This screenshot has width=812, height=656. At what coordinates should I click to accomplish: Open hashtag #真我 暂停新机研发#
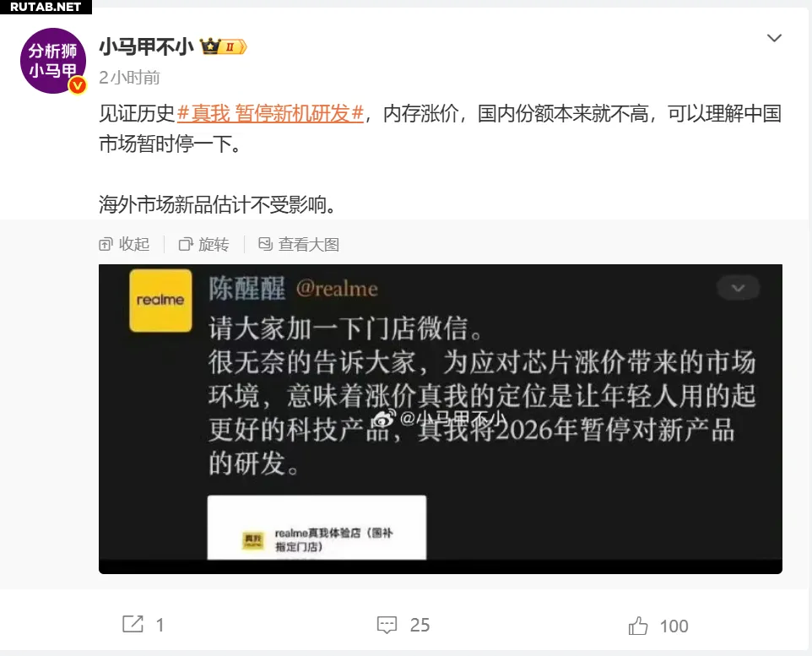click(270, 113)
